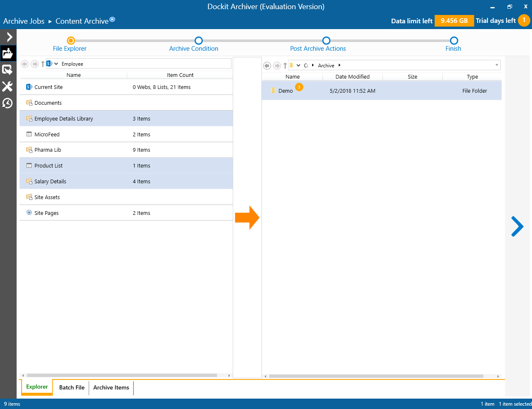Image resolution: width=532 pixels, height=409 pixels.
Task: Open the History icon in the sidebar
Action: click(8, 103)
